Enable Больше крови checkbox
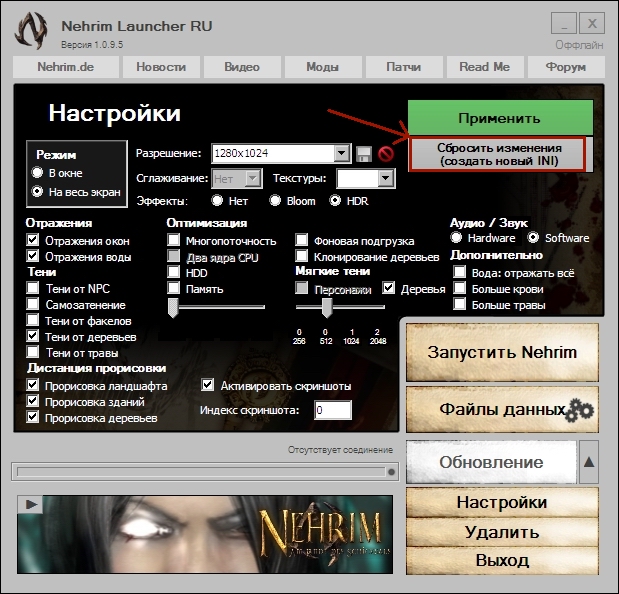Viewport: 619px width, 594px height. point(460,288)
